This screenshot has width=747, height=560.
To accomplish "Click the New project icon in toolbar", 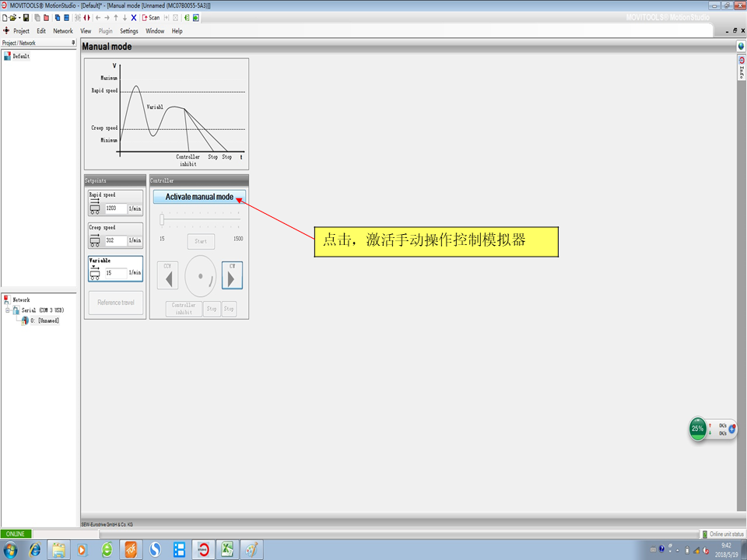I will coord(5,17).
